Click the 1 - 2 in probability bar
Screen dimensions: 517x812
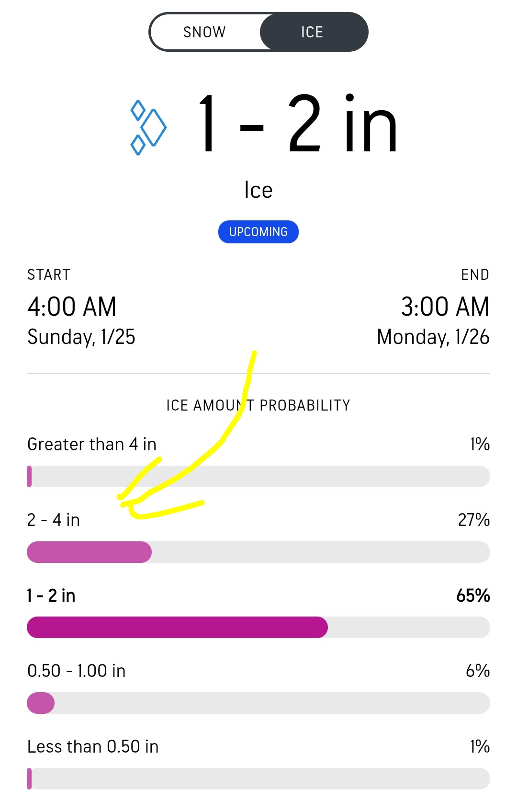[258, 628]
